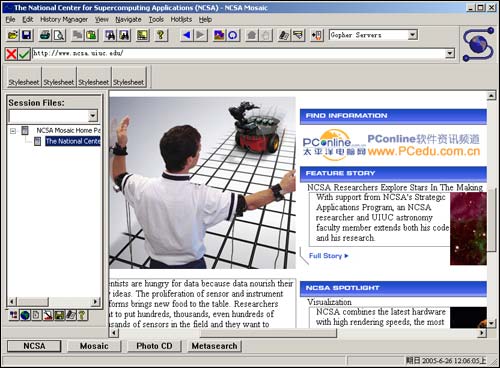The height and width of the screenshot is (368, 500).
Task: Click the Open file folder icon
Action: [12, 35]
